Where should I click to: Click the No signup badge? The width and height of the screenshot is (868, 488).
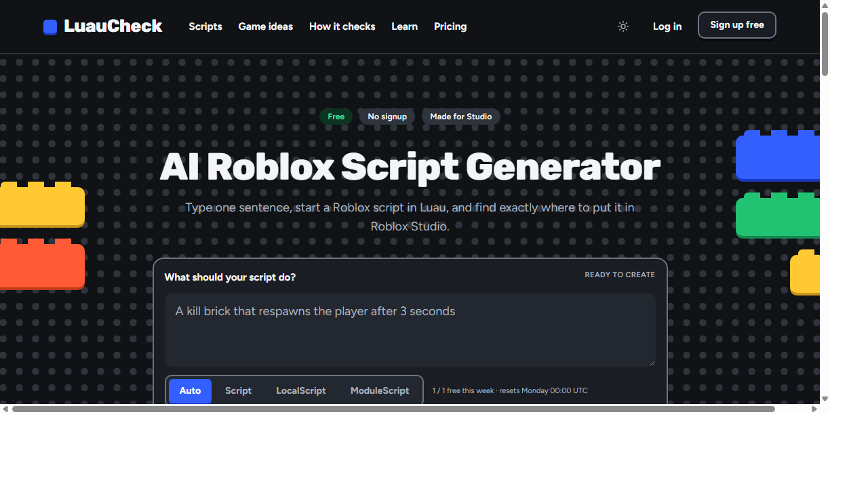(x=387, y=117)
